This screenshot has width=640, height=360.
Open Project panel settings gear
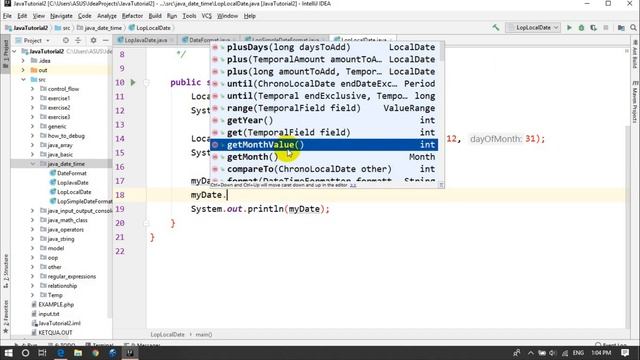[x=93, y=40]
